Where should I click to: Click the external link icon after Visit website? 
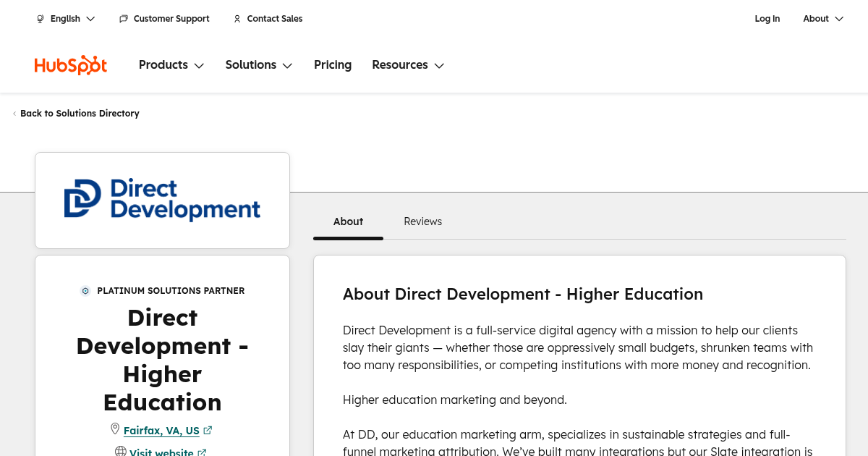tap(202, 453)
